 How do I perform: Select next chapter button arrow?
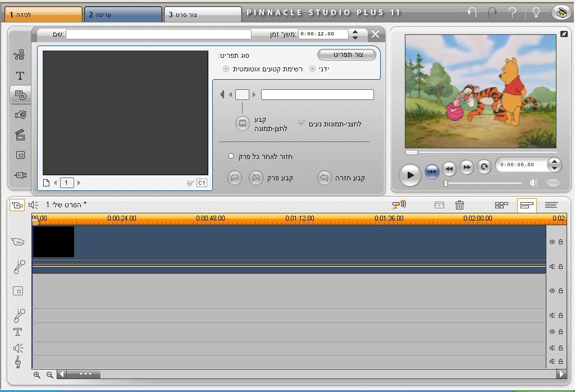coord(254,94)
